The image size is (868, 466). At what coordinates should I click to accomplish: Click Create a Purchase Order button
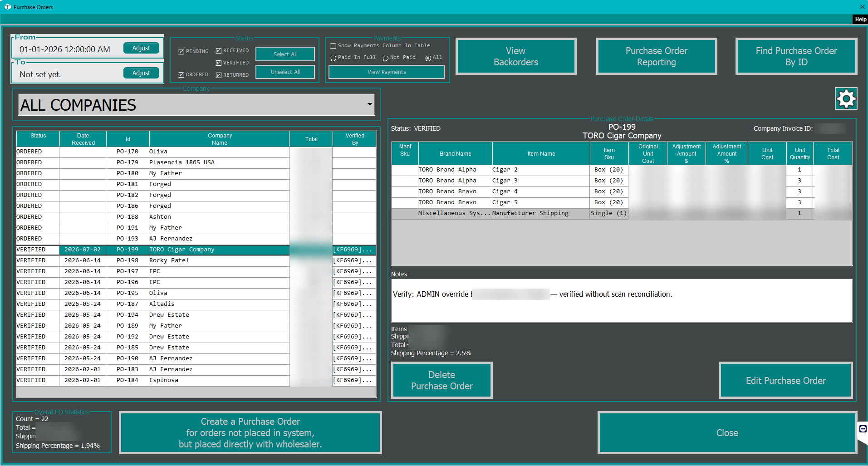(x=250, y=432)
